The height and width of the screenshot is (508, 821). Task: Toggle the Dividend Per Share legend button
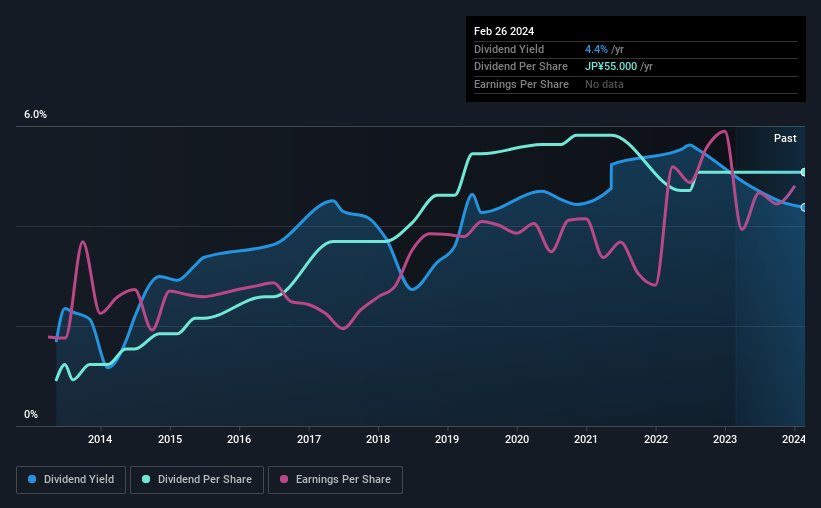click(x=197, y=480)
